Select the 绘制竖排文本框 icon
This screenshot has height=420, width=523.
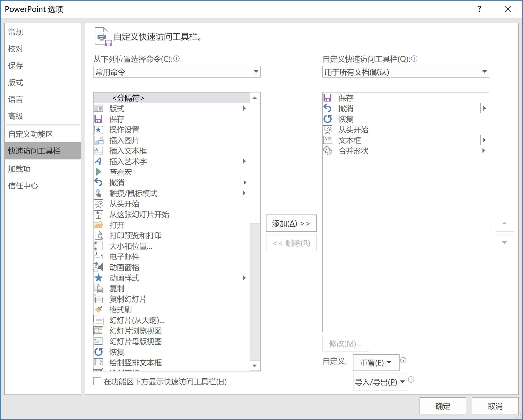point(98,362)
